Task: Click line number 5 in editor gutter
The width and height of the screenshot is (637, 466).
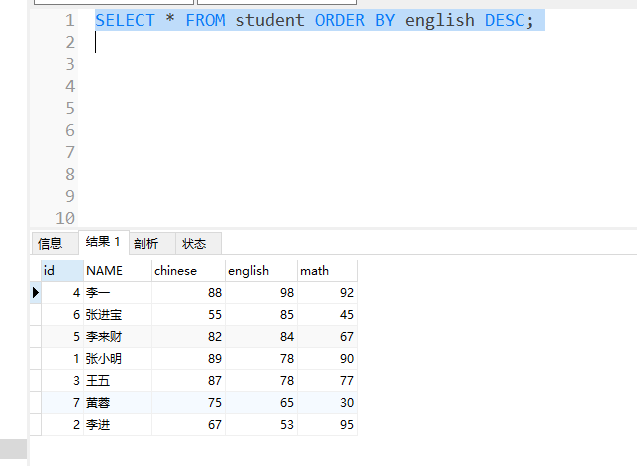Action: click(x=70, y=108)
